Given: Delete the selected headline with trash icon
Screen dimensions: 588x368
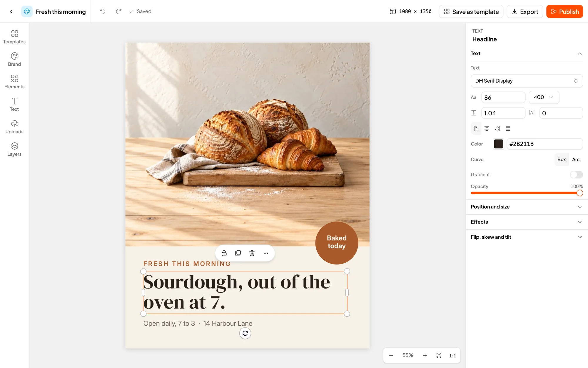Looking at the screenshot, I should (x=252, y=253).
